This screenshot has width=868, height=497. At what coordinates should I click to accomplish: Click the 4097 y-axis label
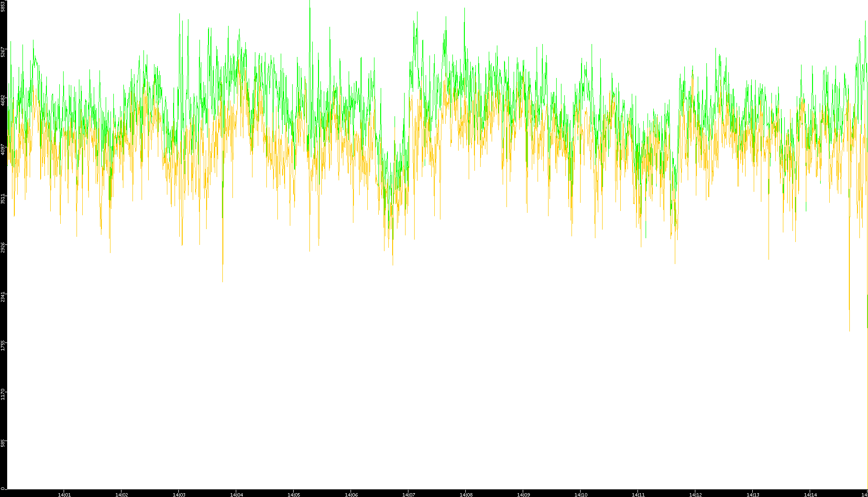click(3, 149)
